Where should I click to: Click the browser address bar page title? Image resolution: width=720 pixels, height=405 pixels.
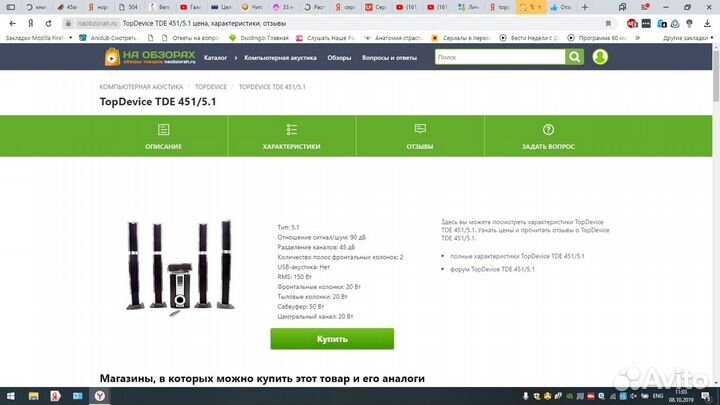coord(204,23)
